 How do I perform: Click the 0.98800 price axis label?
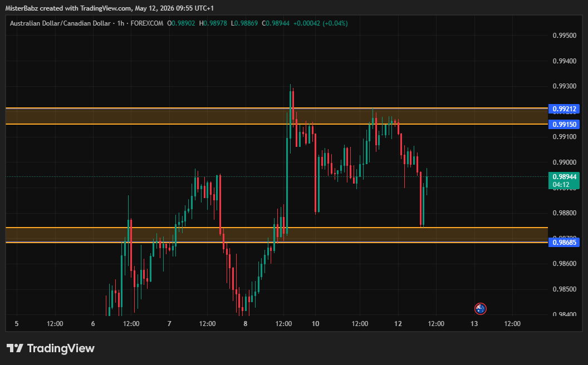pos(565,213)
